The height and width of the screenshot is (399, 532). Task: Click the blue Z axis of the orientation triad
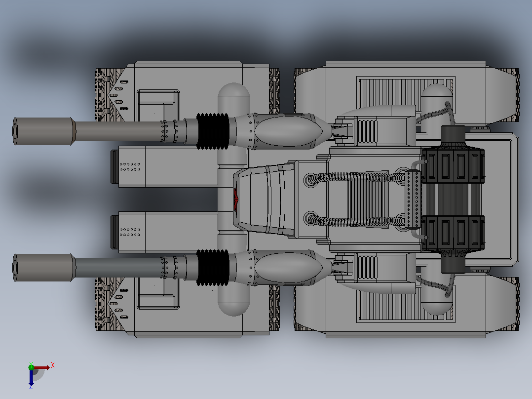[31, 378]
